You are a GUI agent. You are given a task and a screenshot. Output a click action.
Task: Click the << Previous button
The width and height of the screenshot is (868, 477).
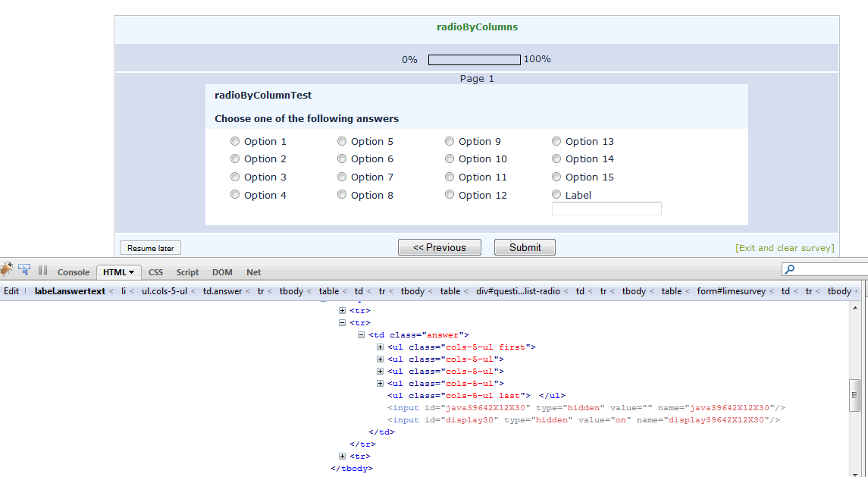point(440,247)
